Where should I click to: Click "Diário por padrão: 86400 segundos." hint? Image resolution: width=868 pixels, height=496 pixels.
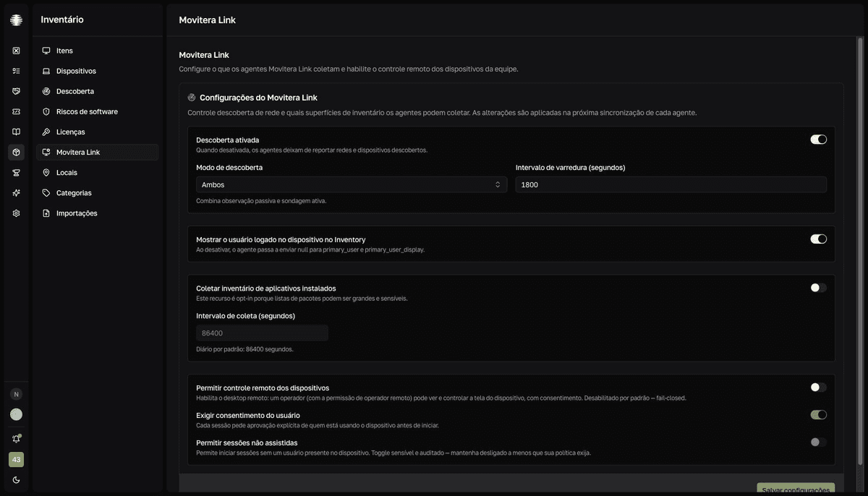click(244, 349)
